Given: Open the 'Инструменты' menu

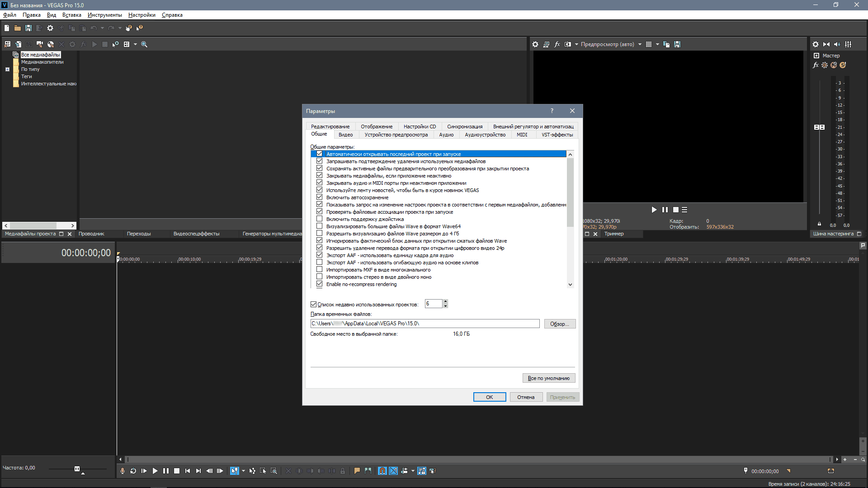Looking at the screenshot, I should 104,15.
